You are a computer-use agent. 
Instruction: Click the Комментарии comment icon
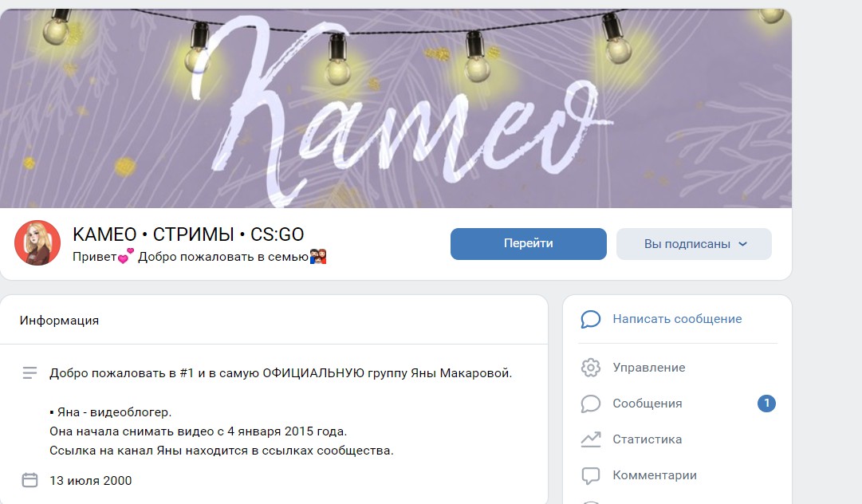(x=590, y=475)
